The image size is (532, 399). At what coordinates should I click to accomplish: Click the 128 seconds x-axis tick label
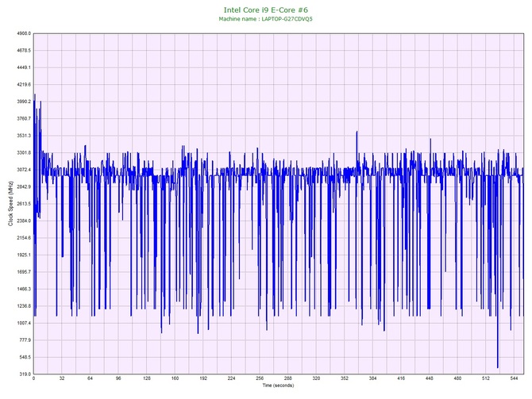147,378
